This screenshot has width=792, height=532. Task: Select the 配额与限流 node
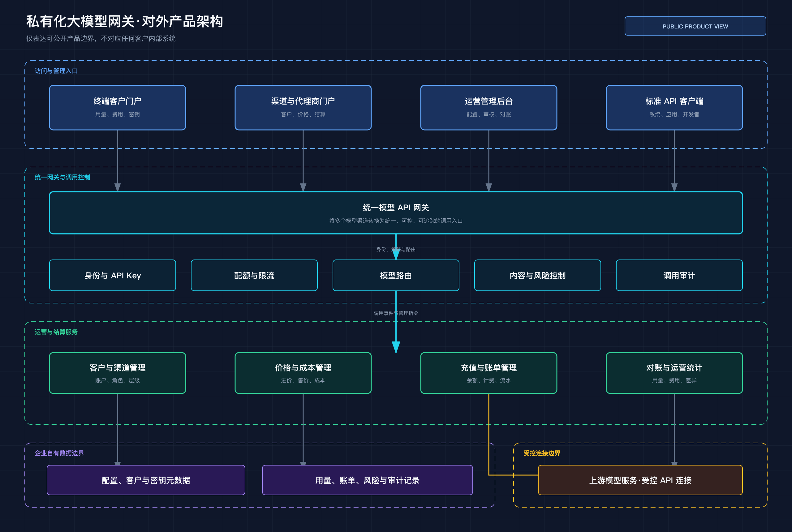[x=254, y=275]
